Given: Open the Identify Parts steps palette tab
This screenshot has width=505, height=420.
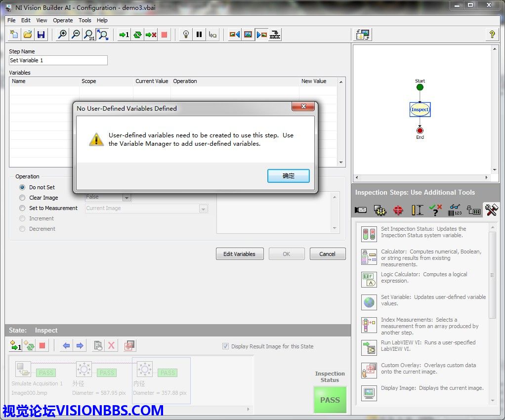Looking at the screenshot, I should [x=455, y=210].
